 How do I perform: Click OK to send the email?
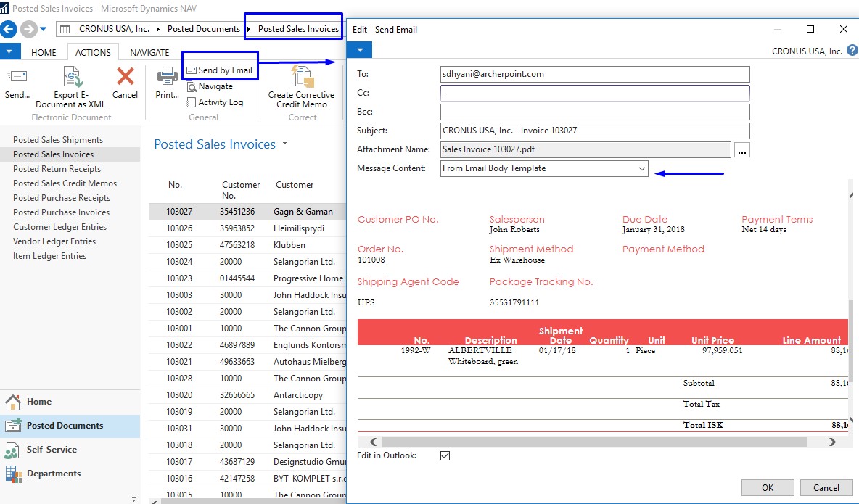768,487
